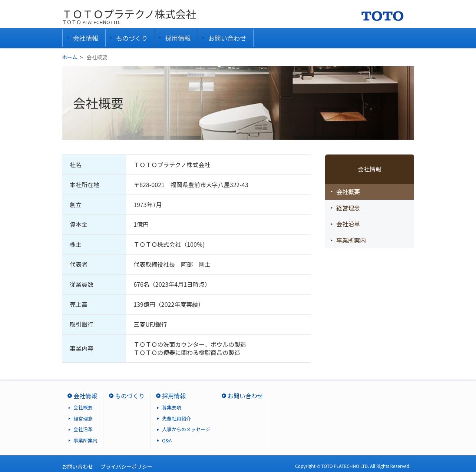Select 事業所案内 in the sidebar

pos(370,240)
